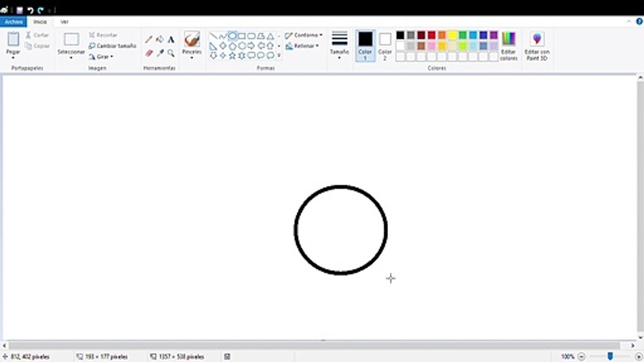Collapse the ribbon with the chevron

click(x=629, y=22)
